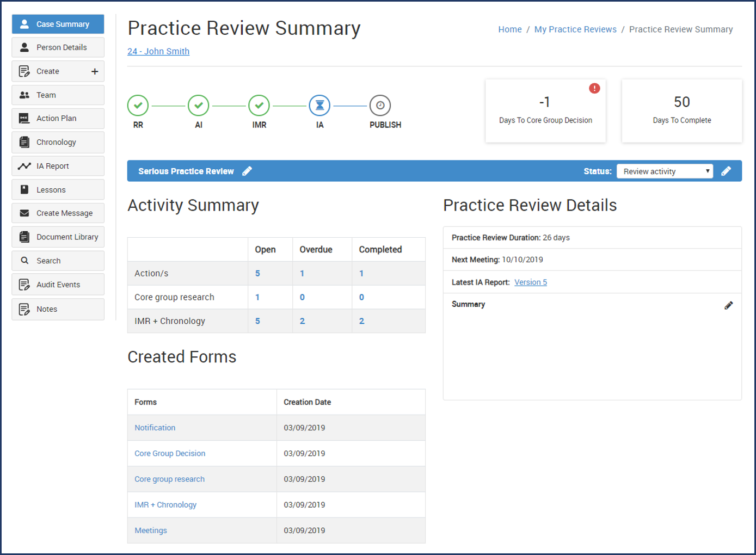This screenshot has height=555, width=756.
Task: Open the Status dropdown showing Review activity
Action: 664,171
